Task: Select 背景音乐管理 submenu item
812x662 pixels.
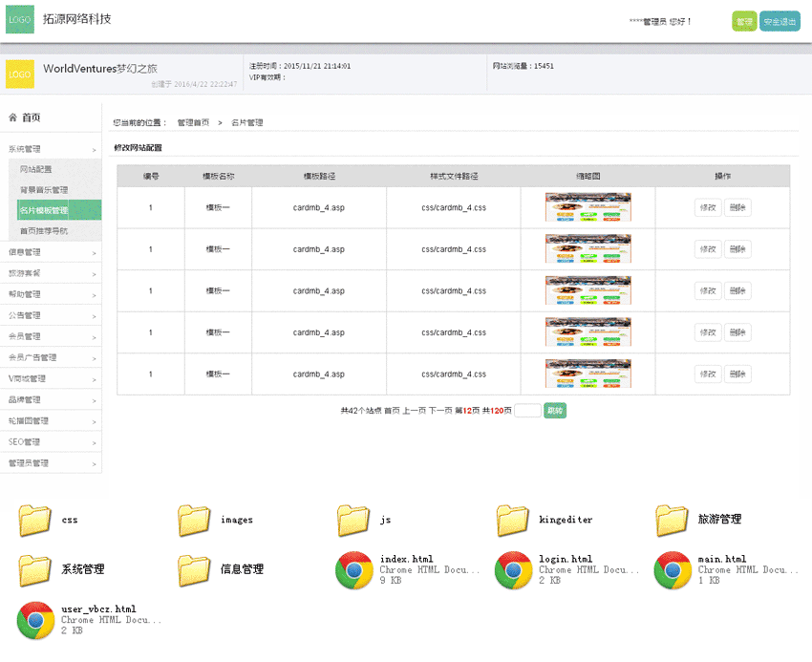Action: point(44,190)
